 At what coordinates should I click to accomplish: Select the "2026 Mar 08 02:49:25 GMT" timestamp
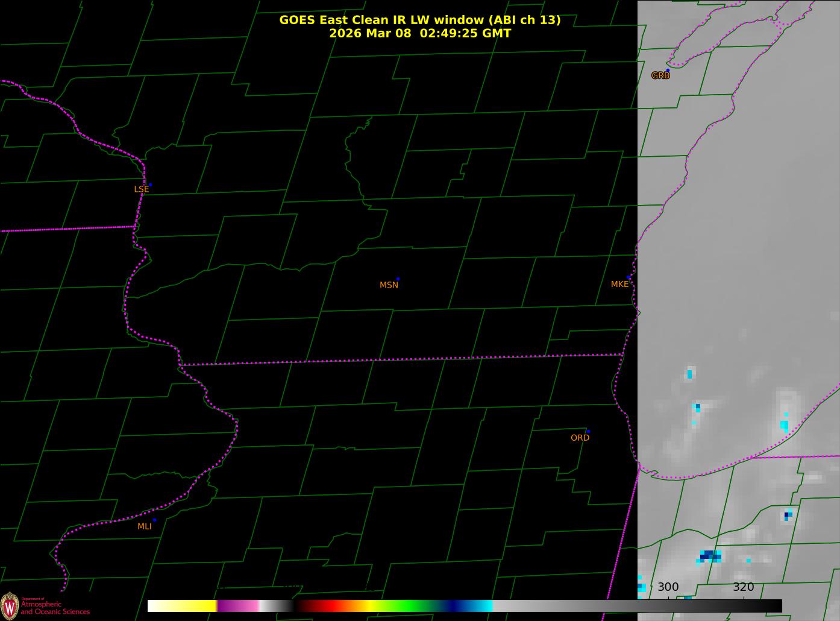pos(420,33)
